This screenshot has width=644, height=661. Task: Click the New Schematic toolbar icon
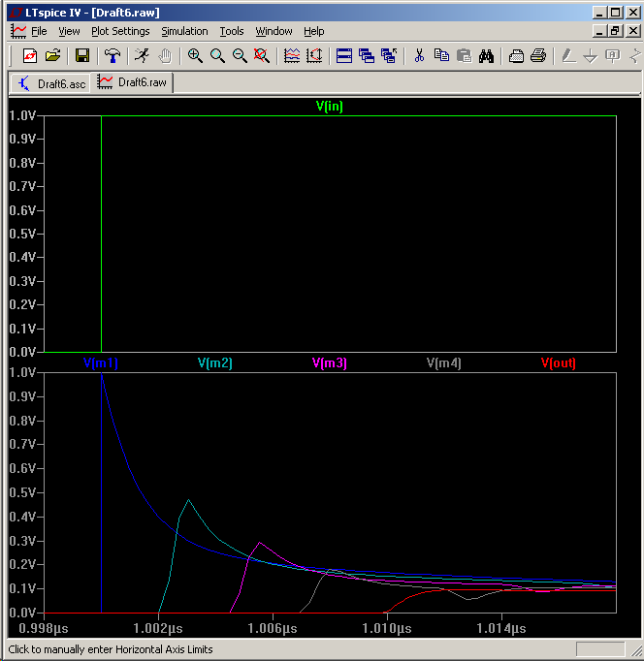[29, 55]
